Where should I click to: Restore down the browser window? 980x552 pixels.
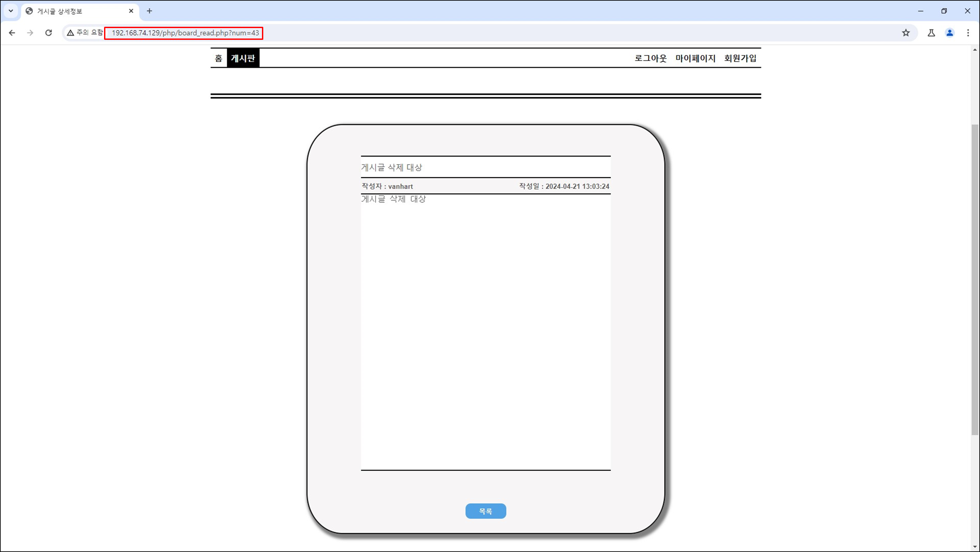(x=944, y=11)
